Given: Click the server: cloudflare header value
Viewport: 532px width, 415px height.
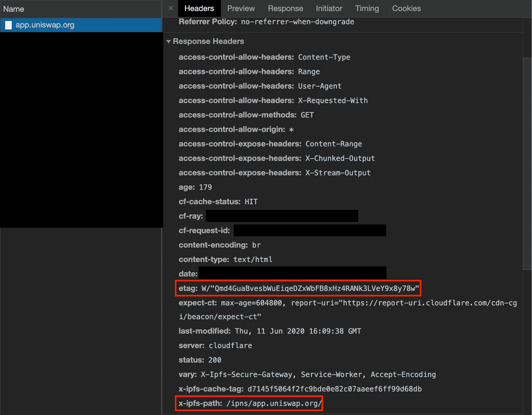Looking at the screenshot, I should (x=231, y=345).
